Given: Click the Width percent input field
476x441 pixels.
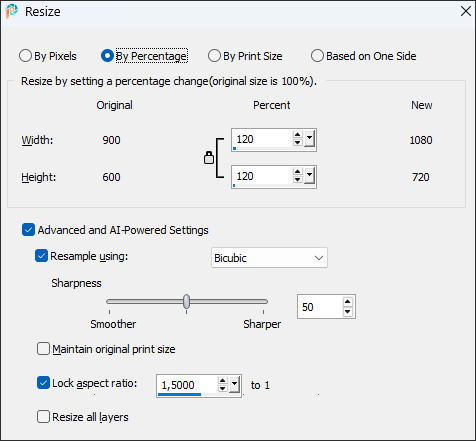Looking at the screenshot, I should pyautogui.click(x=262, y=139).
